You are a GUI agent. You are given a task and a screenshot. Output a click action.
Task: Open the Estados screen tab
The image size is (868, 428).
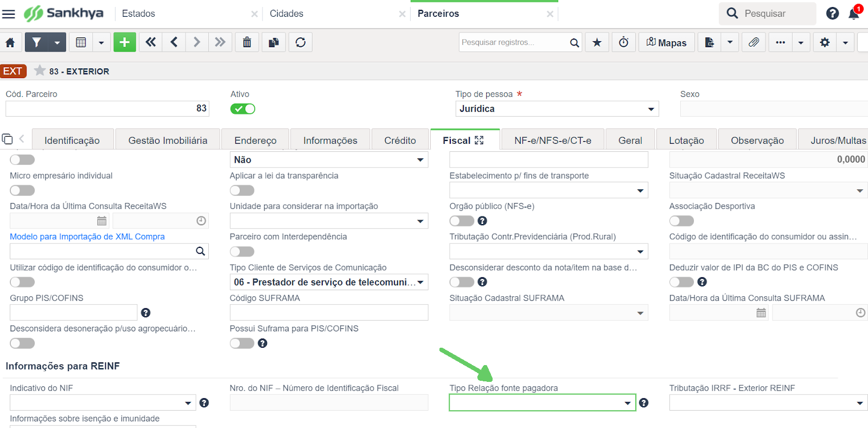[x=138, y=14]
